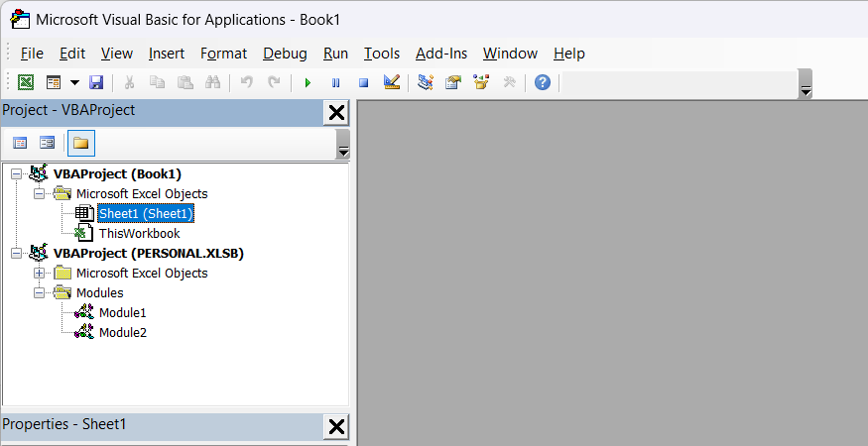Viewport: 868px width, 446px height.
Task: Click the Break pause icon
Action: click(x=335, y=82)
